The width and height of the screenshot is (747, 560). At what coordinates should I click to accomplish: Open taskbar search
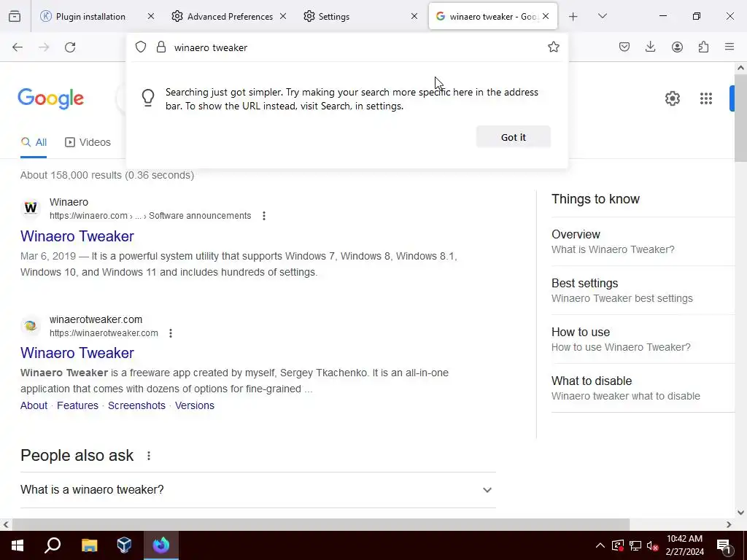pos(53,545)
